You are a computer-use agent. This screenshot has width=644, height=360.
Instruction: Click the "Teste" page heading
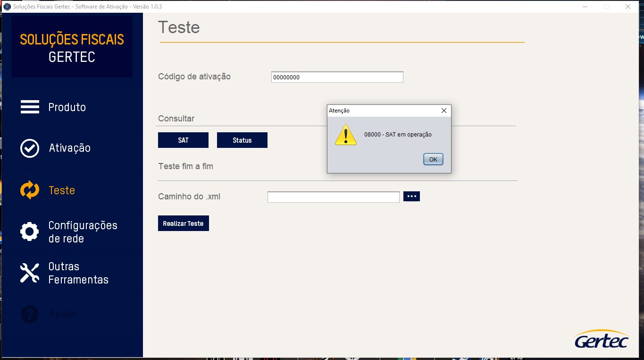(179, 27)
